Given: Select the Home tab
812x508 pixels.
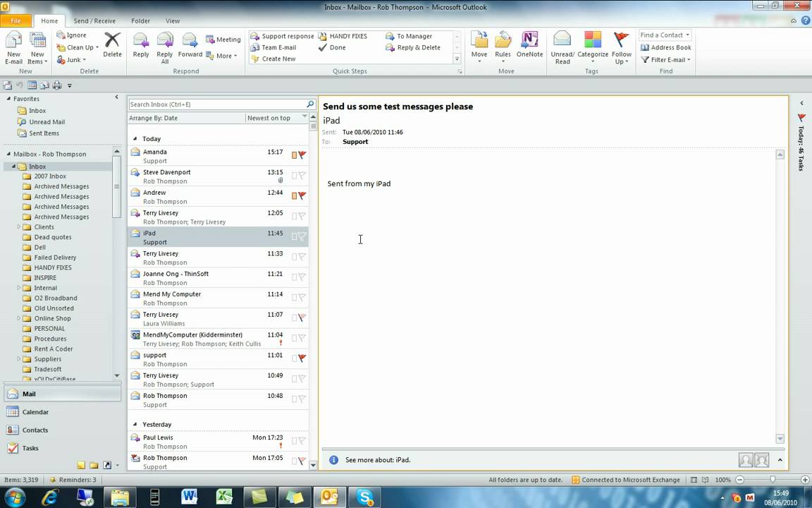Looking at the screenshot, I should coord(50,20).
